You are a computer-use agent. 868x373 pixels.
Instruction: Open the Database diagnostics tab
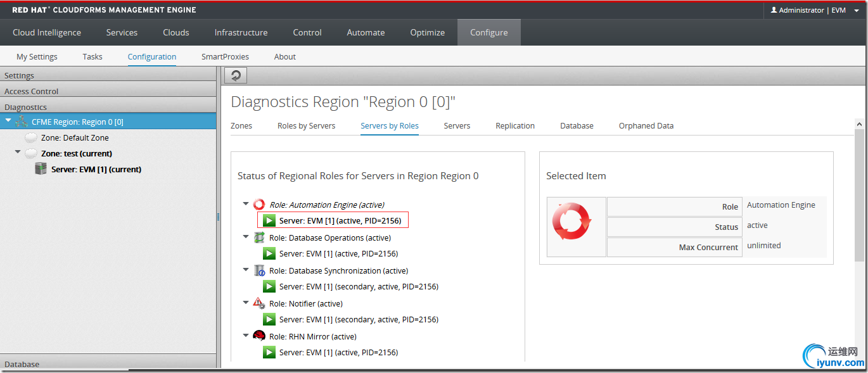[577, 125]
